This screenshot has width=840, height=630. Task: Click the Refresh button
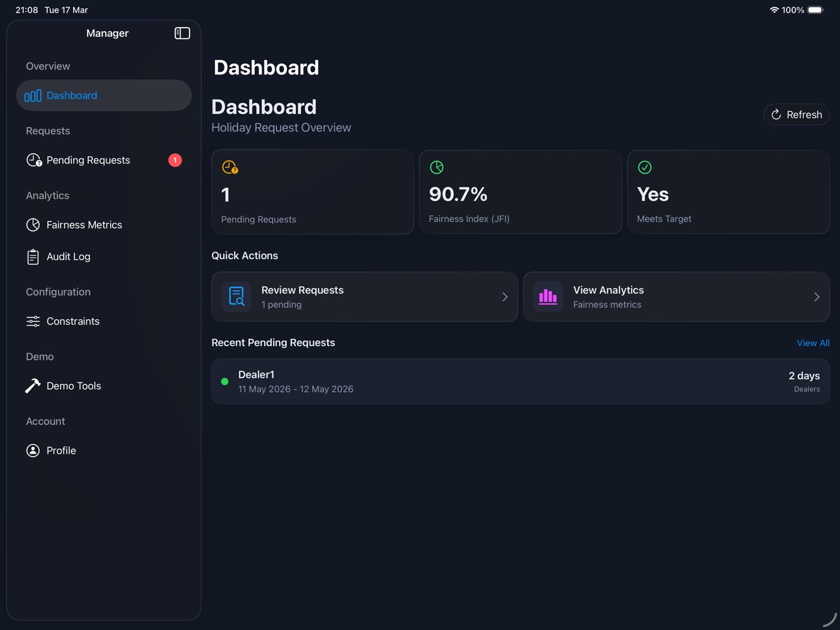[x=797, y=115]
